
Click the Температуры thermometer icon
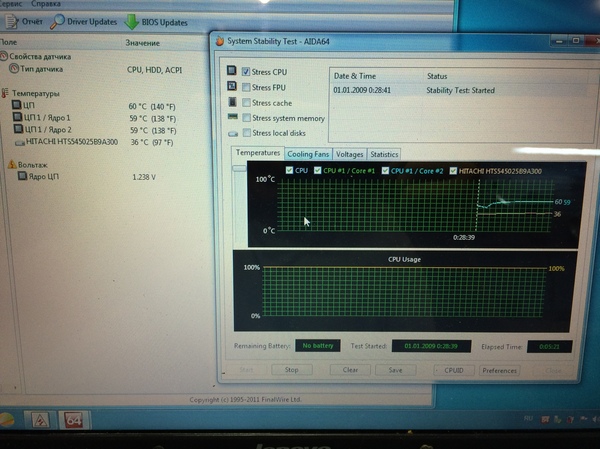6,93
